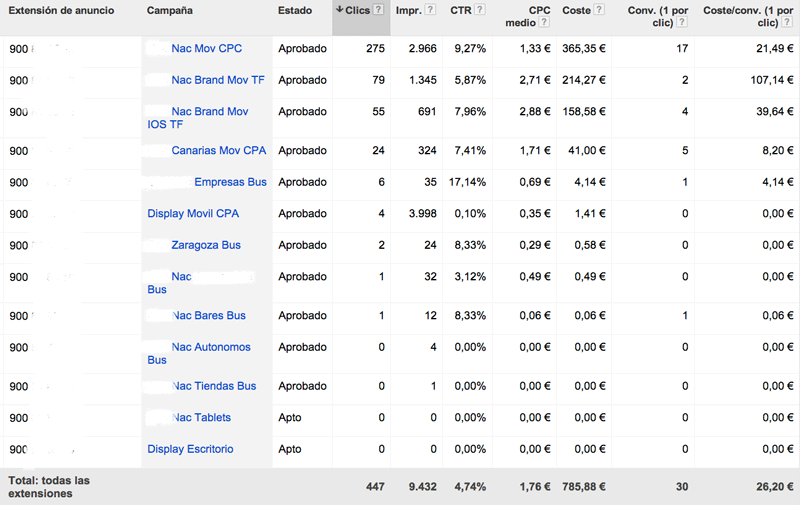Open the Empresas Bus campaign link
Image resolution: width=800 pixels, height=505 pixels.
230,182
